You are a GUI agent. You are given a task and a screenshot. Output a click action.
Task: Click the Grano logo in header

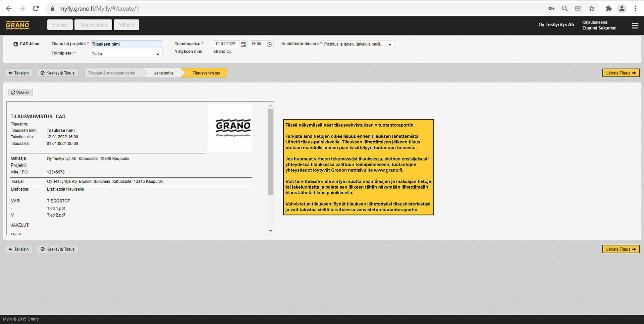(x=17, y=25)
